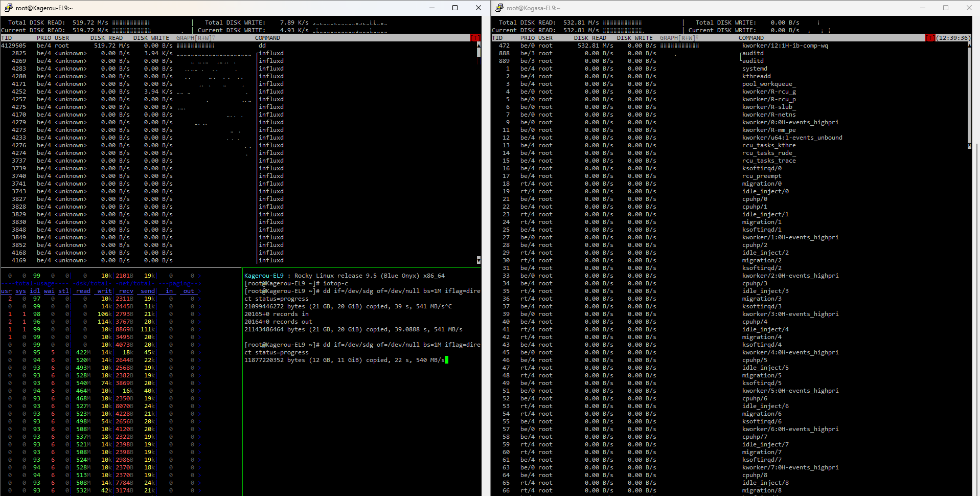
Task: Click Total DISK READ 519.72 M/s in Kagerou
Action: pos(58,22)
